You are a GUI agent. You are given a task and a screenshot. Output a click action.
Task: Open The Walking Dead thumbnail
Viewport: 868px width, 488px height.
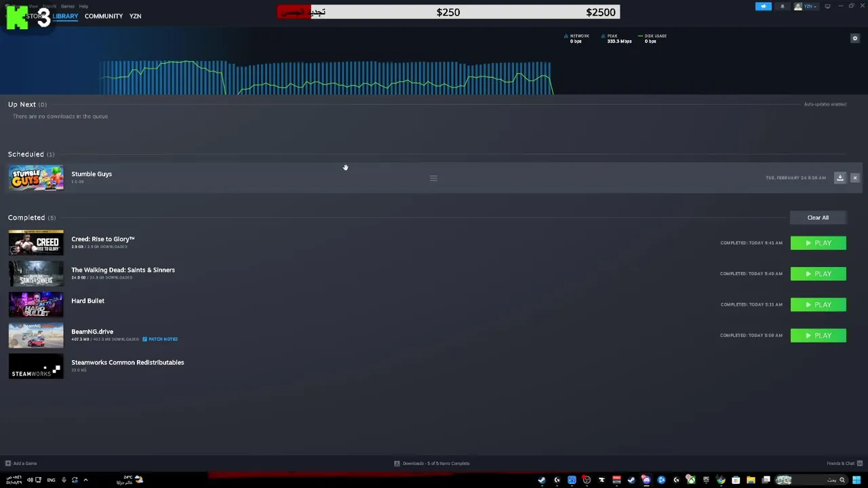point(36,274)
